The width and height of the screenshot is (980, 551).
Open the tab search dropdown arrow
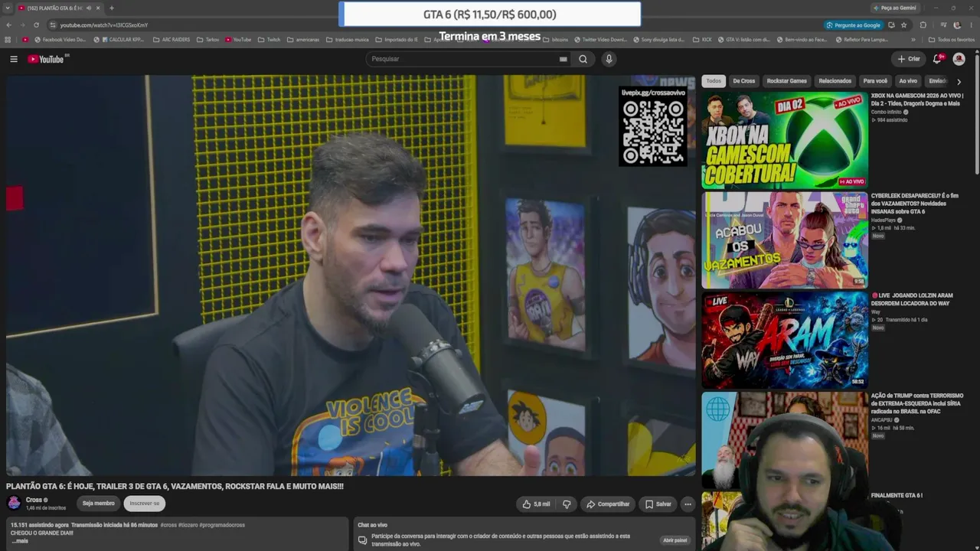(8, 8)
